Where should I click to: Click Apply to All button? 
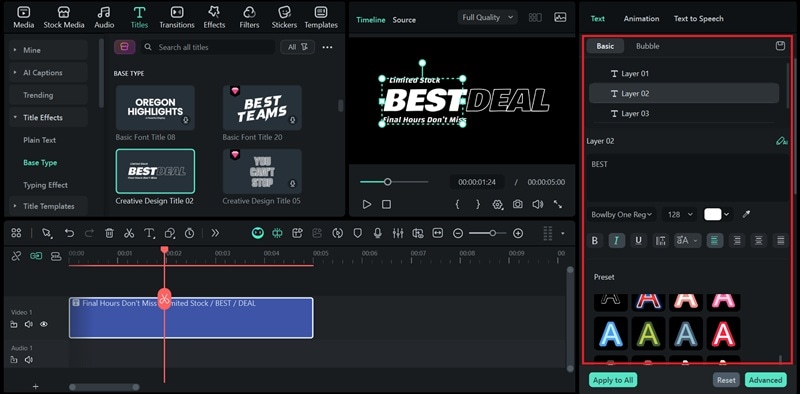click(x=613, y=380)
